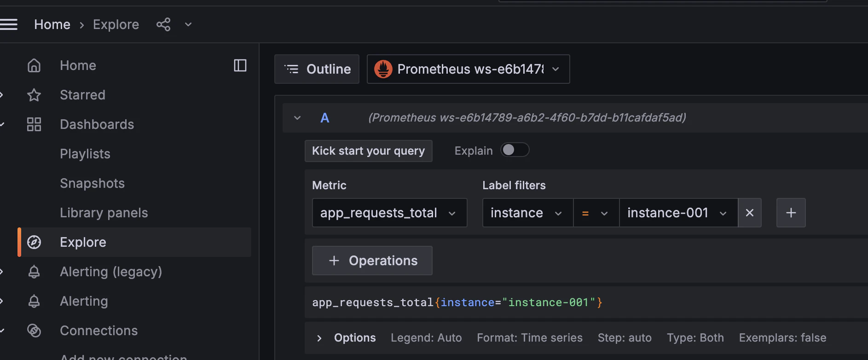Click the Explore breadcrumb
The image size is (868, 360).
(116, 24)
